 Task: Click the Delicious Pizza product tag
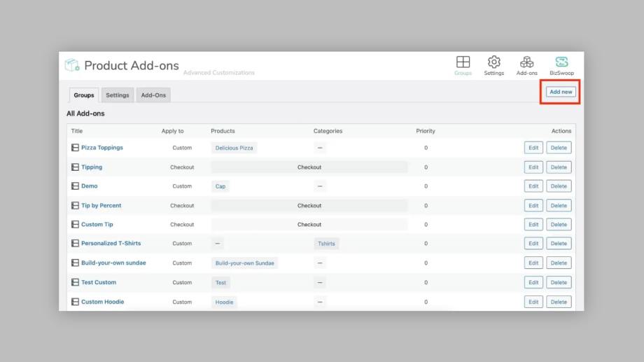[x=234, y=148]
